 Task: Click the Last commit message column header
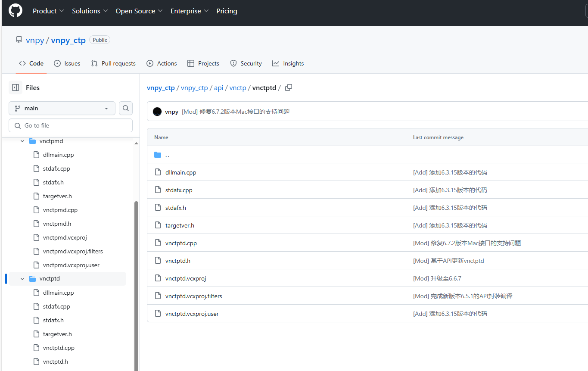click(x=438, y=137)
